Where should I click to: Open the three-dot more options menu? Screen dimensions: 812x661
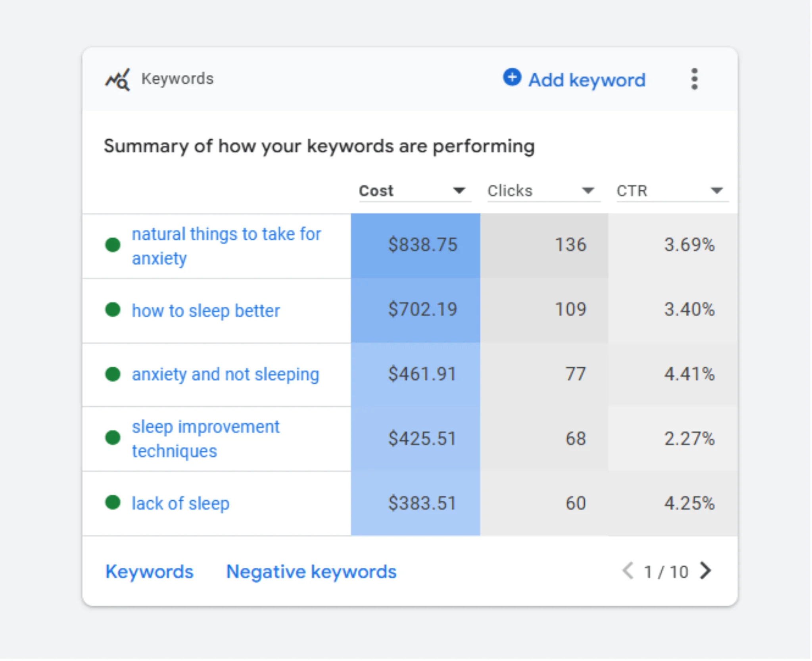coord(694,79)
